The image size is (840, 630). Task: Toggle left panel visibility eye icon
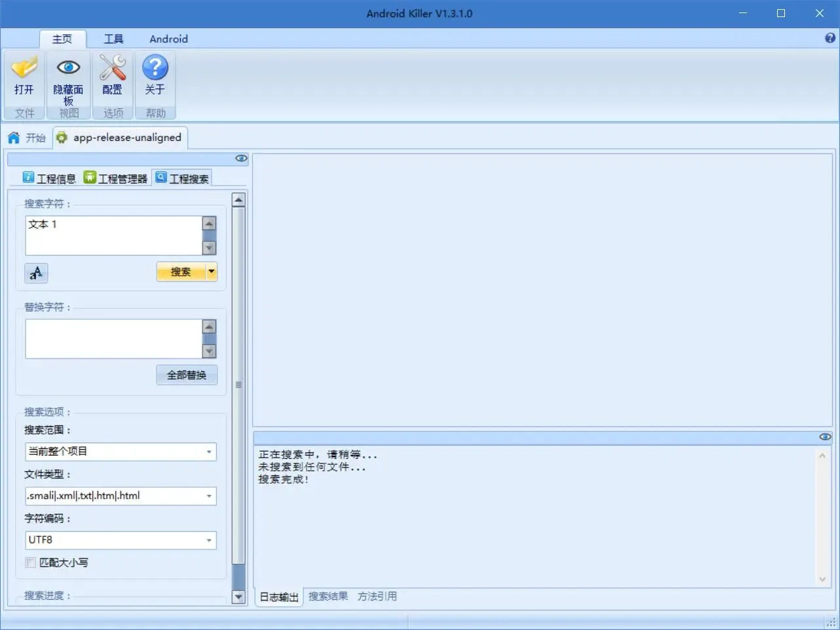pyautogui.click(x=241, y=158)
